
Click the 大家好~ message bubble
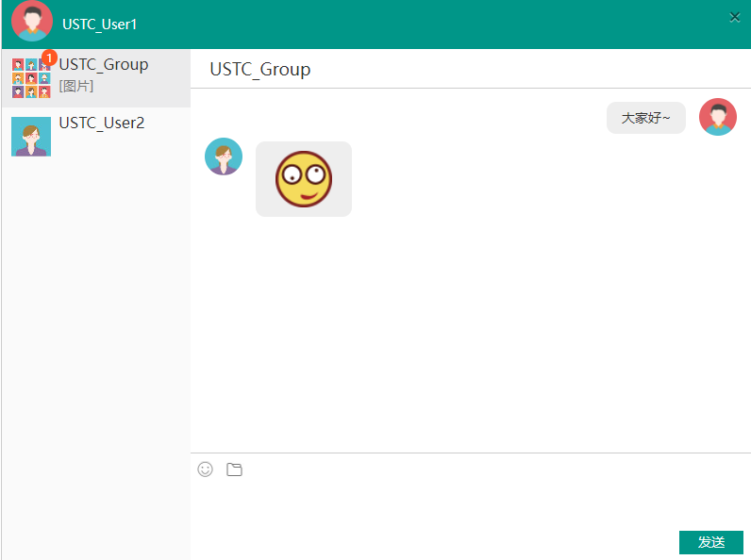click(x=645, y=118)
